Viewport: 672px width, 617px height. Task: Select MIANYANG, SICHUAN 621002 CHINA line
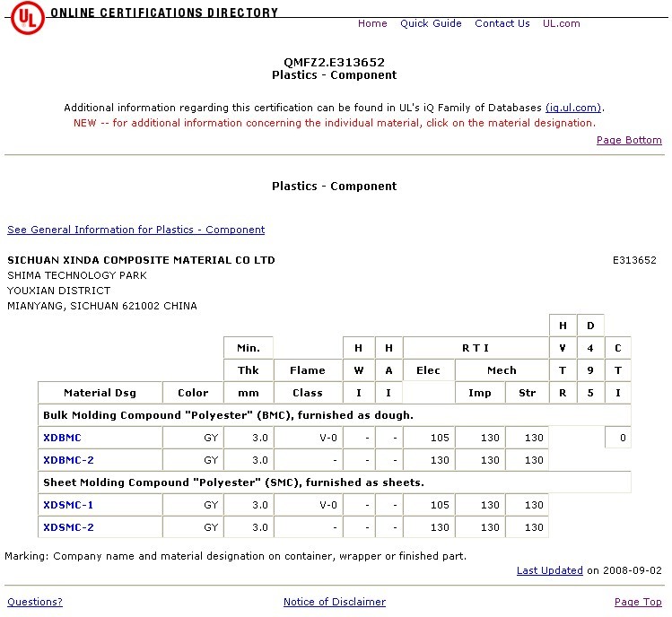102,306
